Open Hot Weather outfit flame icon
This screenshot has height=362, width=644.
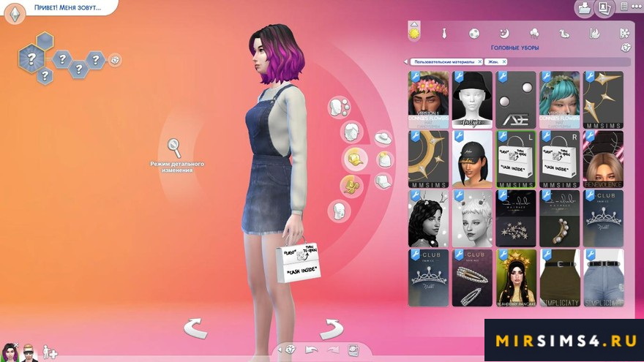click(x=594, y=33)
